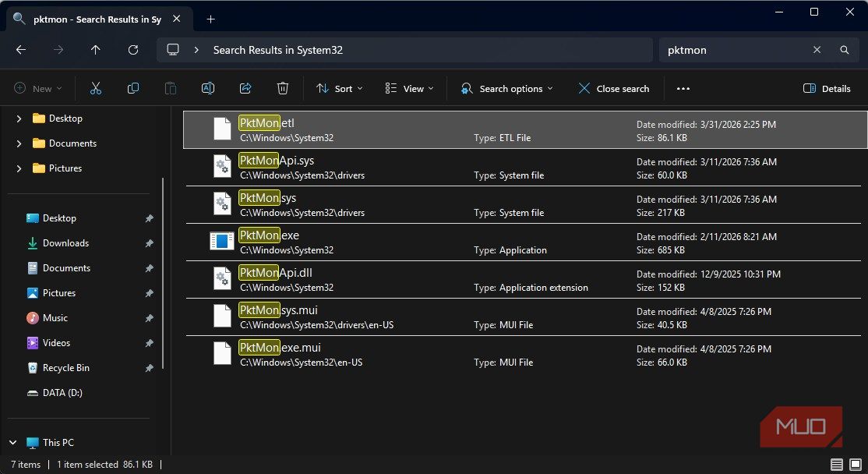Click Close search button
The width and height of the screenshot is (868, 474).
(x=613, y=89)
